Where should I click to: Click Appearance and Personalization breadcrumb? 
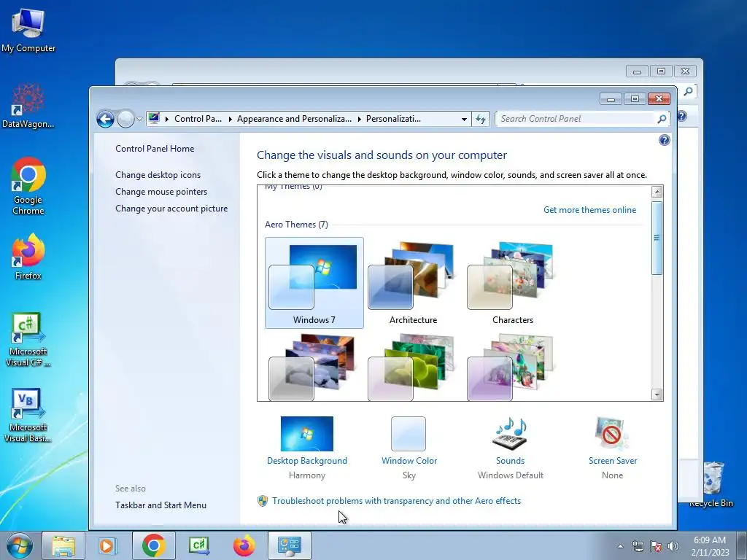click(x=294, y=119)
